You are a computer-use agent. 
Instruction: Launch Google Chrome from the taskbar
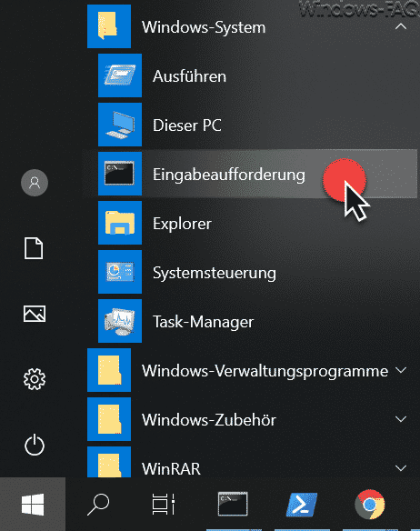point(370,505)
